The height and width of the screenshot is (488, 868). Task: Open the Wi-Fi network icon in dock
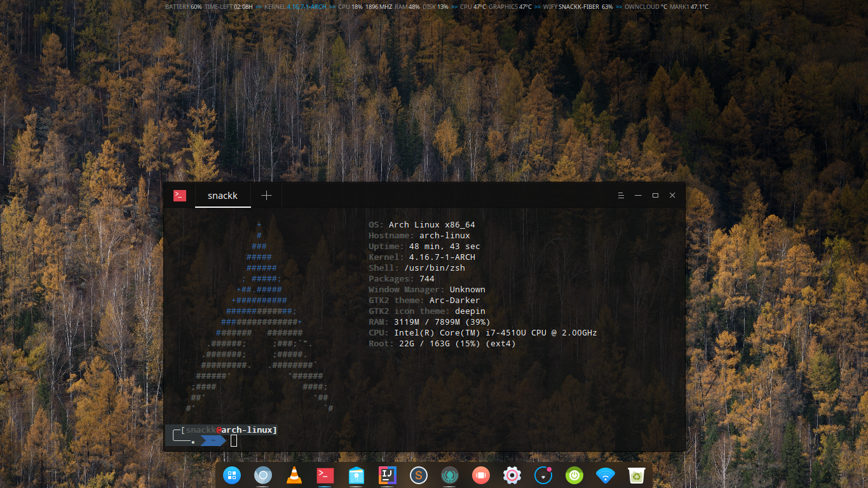(606, 475)
